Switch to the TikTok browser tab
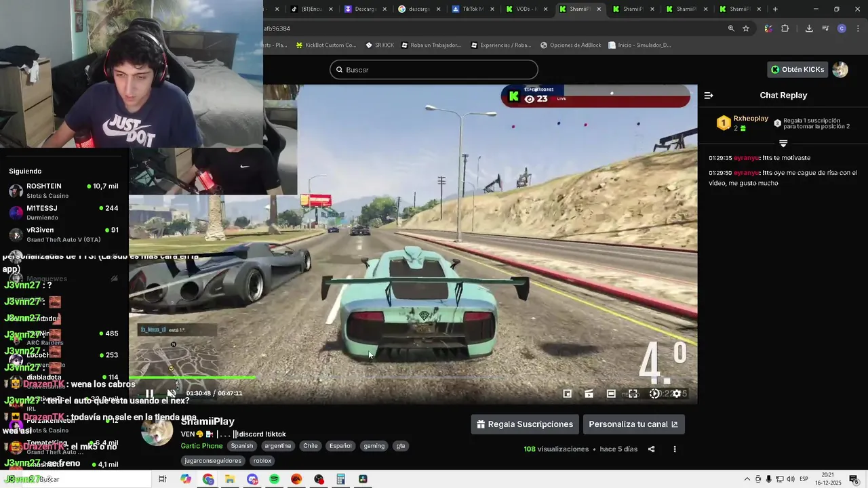Image resolution: width=868 pixels, height=488 pixels. [x=473, y=9]
